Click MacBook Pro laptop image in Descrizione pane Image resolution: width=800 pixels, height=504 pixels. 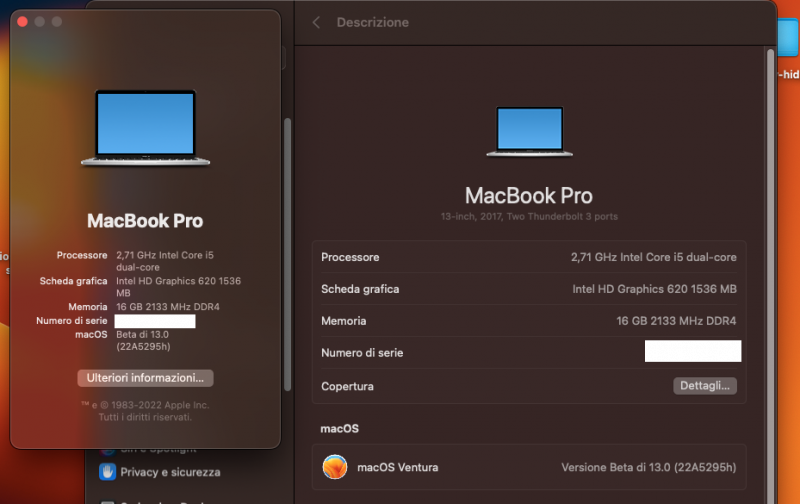(x=529, y=132)
